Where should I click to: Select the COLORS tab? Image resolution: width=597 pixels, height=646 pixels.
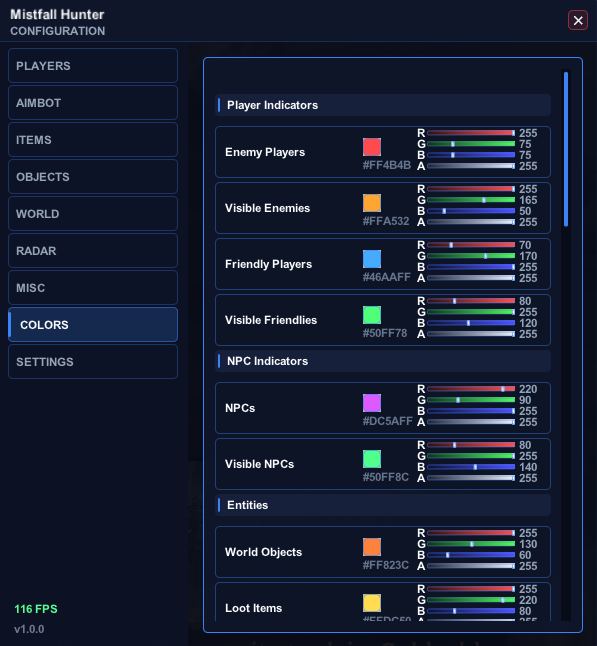(x=93, y=325)
